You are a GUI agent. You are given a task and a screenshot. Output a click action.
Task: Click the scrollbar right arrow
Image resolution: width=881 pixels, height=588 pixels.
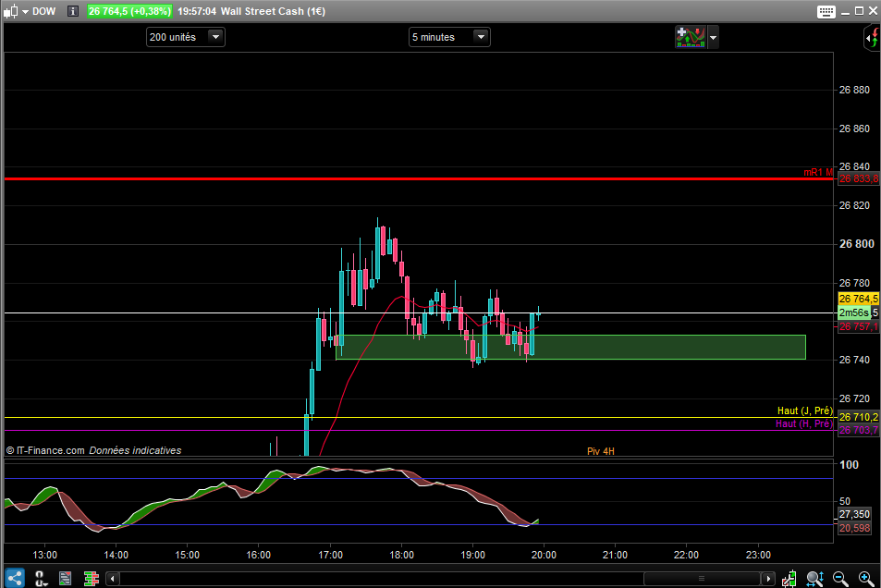pyautogui.click(x=768, y=579)
